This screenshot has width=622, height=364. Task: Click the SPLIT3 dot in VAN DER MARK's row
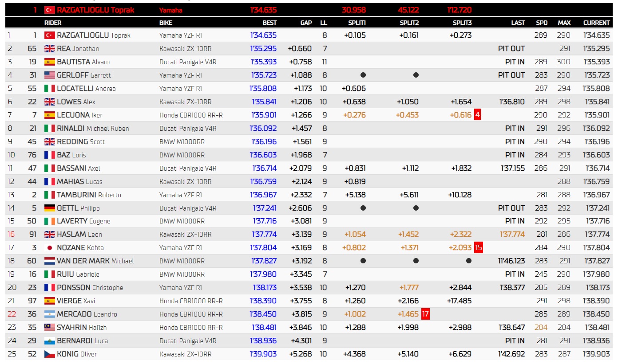click(x=469, y=261)
